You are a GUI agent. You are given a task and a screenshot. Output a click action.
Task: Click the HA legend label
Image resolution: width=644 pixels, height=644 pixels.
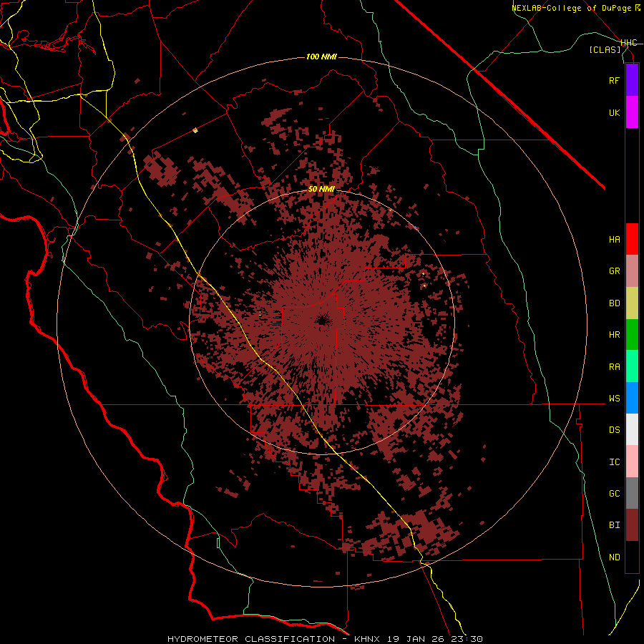click(x=614, y=239)
